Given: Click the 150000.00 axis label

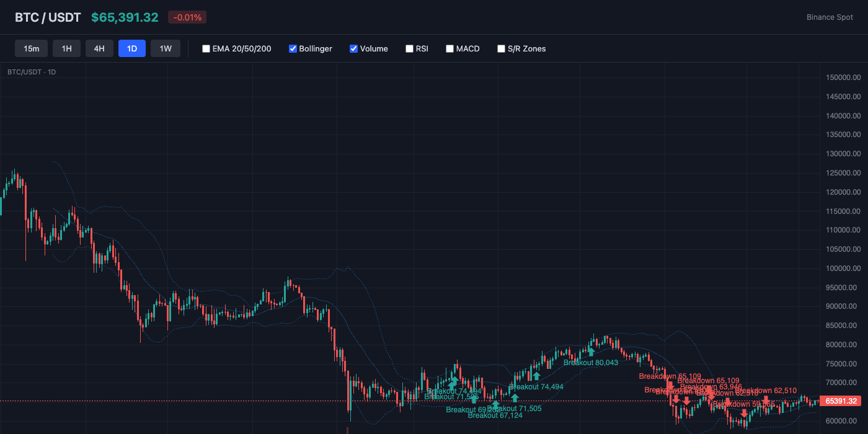Looking at the screenshot, I should [x=843, y=77].
